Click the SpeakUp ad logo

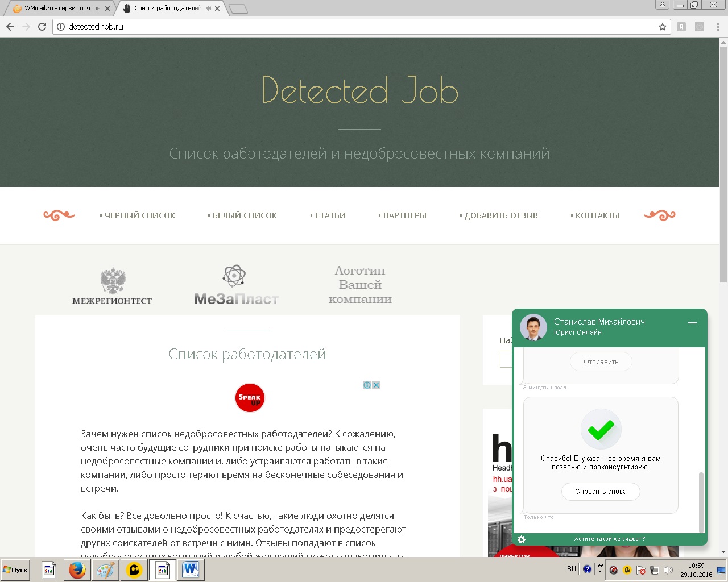(250, 397)
